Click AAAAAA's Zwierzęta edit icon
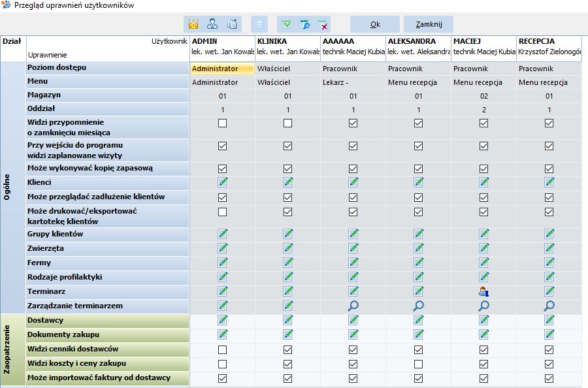 [353, 248]
